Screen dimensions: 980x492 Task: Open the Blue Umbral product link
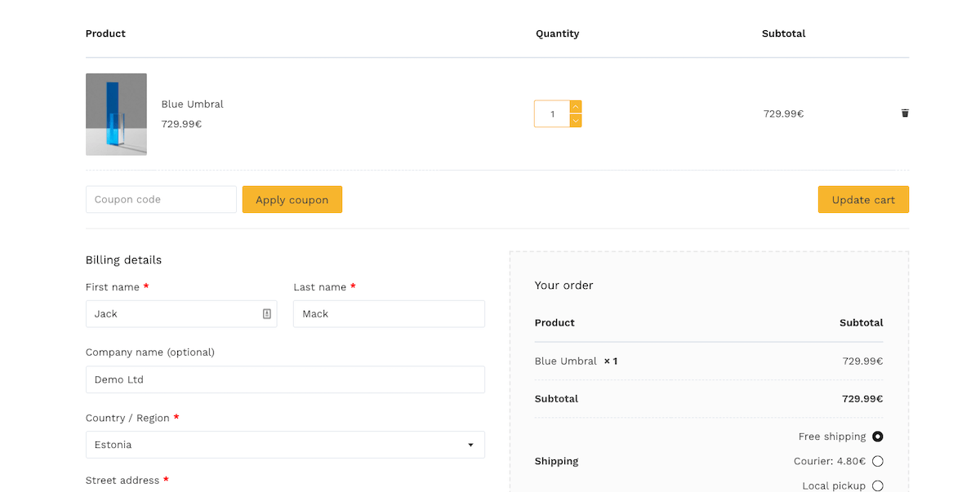point(192,104)
